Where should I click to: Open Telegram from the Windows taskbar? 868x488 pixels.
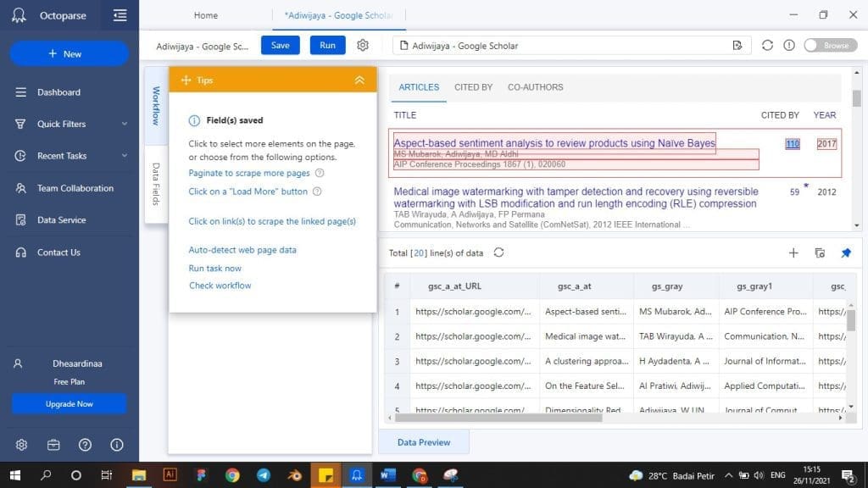[x=264, y=475]
